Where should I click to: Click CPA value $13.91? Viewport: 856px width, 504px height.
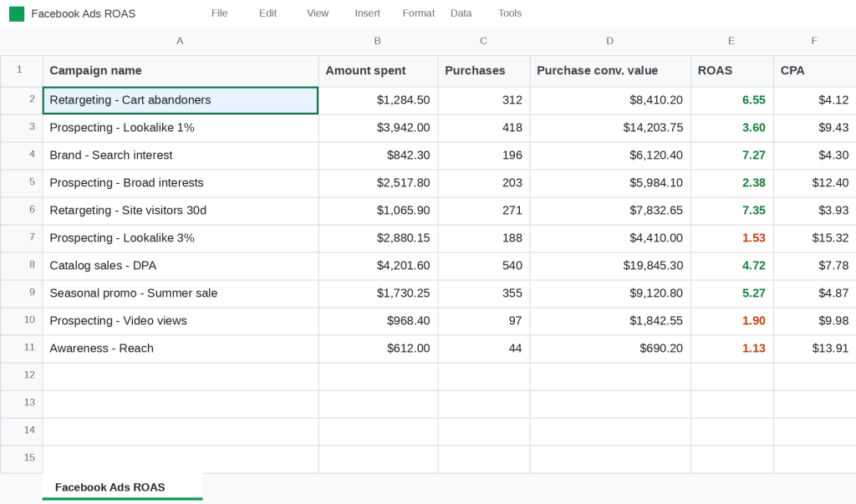[x=814, y=349]
